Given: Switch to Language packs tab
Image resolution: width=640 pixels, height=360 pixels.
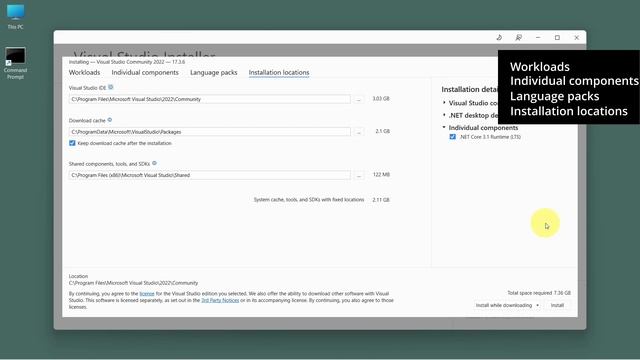Looking at the screenshot, I should tap(213, 72).
